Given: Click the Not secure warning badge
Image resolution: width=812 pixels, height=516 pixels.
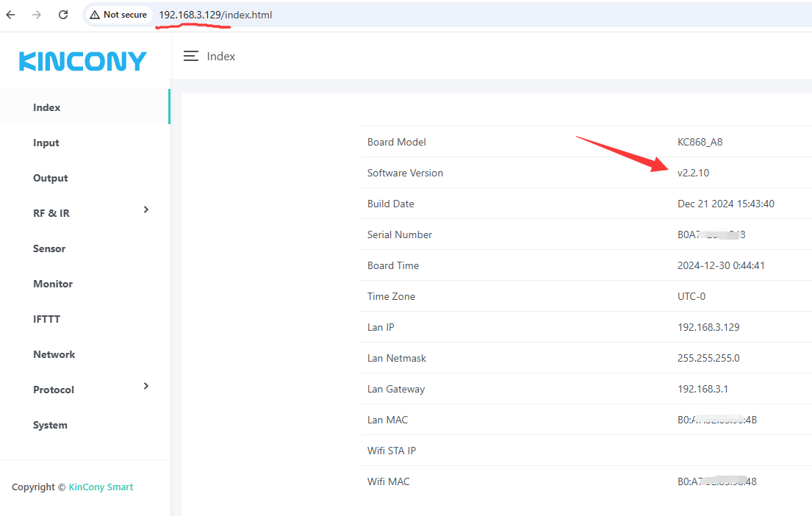Looking at the screenshot, I should pyautogui.click(x=118, y=15).
